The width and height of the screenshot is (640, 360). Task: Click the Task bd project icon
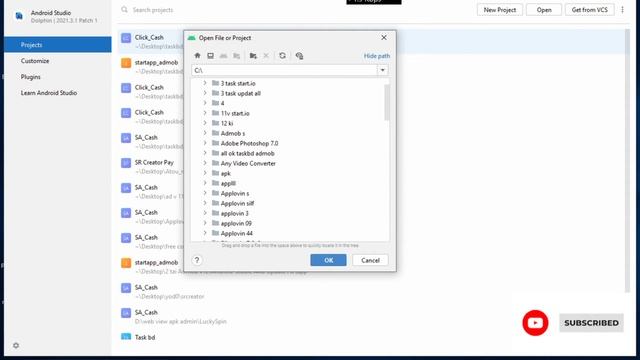(x=126, y=337)
